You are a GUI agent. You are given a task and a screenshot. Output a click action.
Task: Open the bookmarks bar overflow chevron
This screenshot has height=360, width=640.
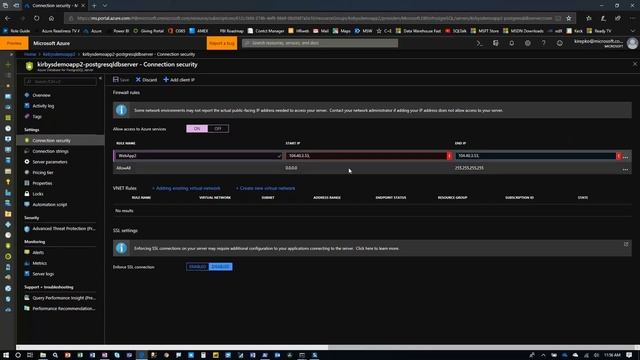632,31
